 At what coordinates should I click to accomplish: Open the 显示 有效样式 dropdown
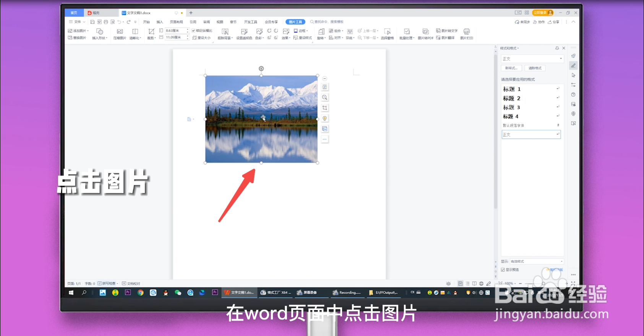[x=537, y=262]
